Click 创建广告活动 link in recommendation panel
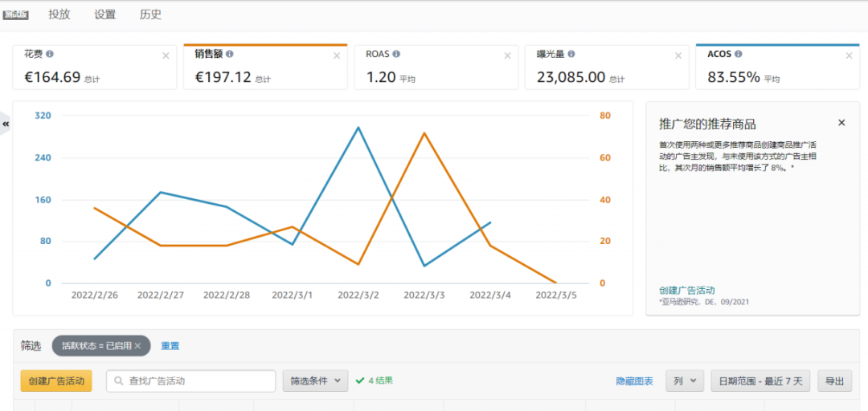 [687, 290]
